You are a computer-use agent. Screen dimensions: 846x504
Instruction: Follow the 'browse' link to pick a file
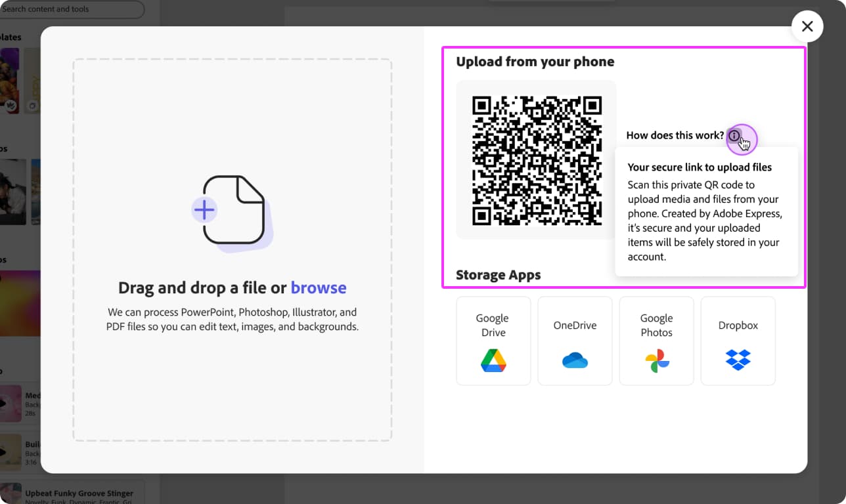pyautogui.click(x=319, y=288)
